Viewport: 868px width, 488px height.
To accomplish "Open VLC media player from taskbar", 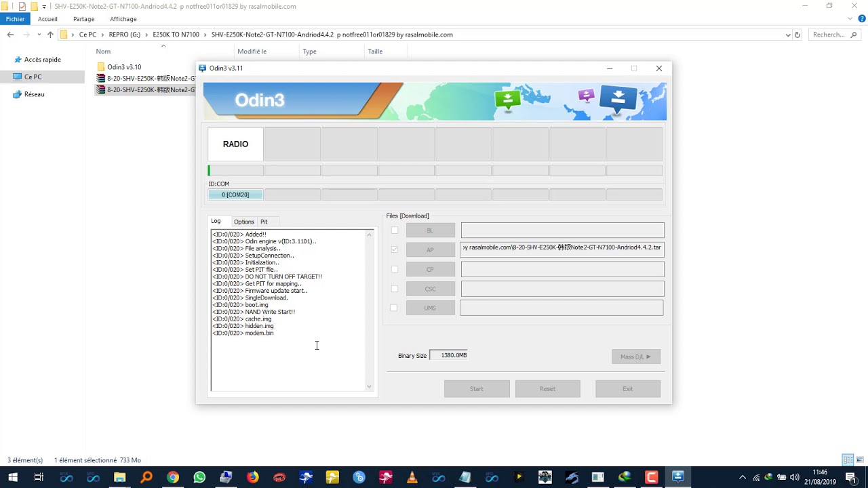I will click(412, 477).
